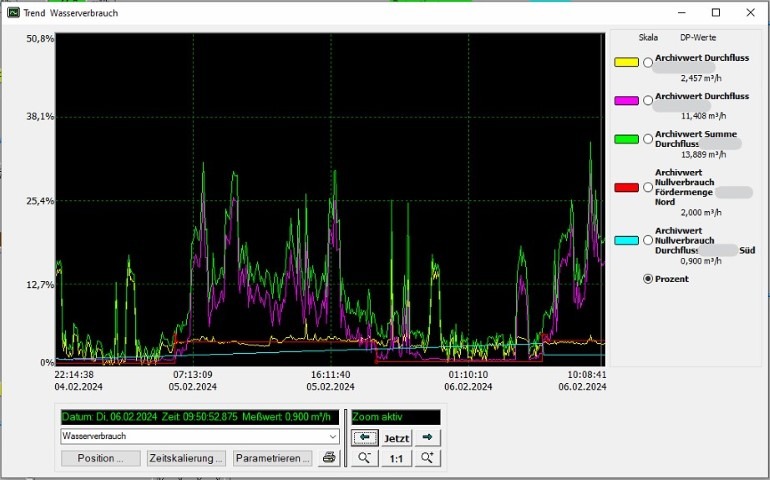Screen dimensions: 770x480
Task: Select Nullverbrauch Durchfluss Süd radio button
Action: tap(648, 240)
